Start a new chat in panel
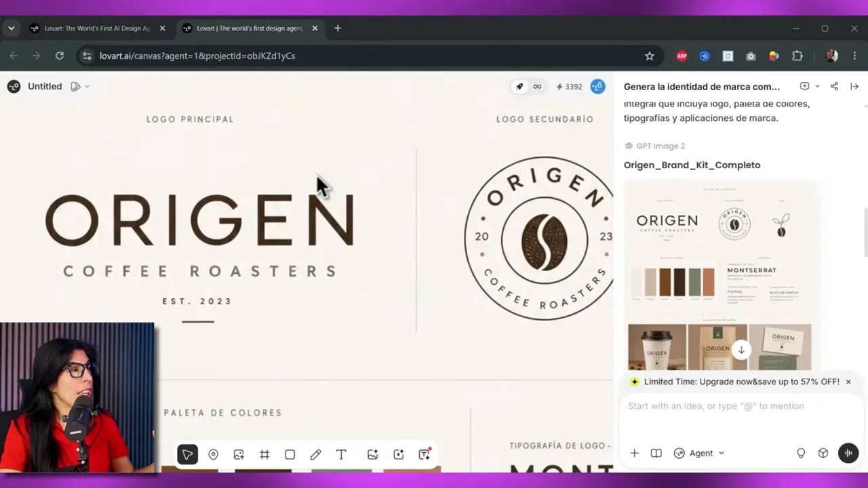Image resolution: width=868 pixels, height=488 pixels. (804, 87)
